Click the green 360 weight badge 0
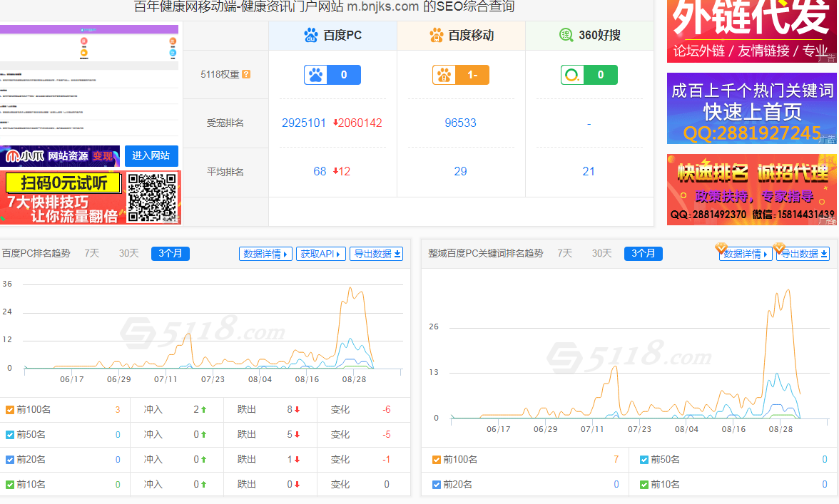Image resolution: width=839 pixels, height=504 pixels. click(x=589, y=75)
